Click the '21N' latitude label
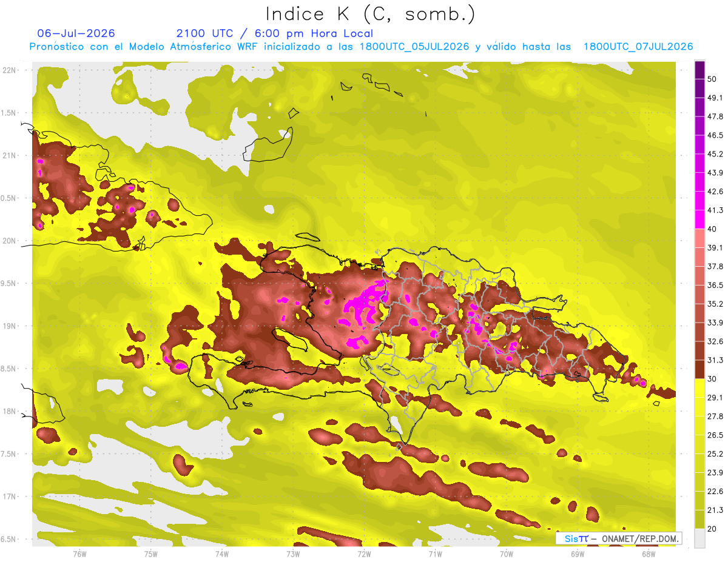 pos(10,155)
